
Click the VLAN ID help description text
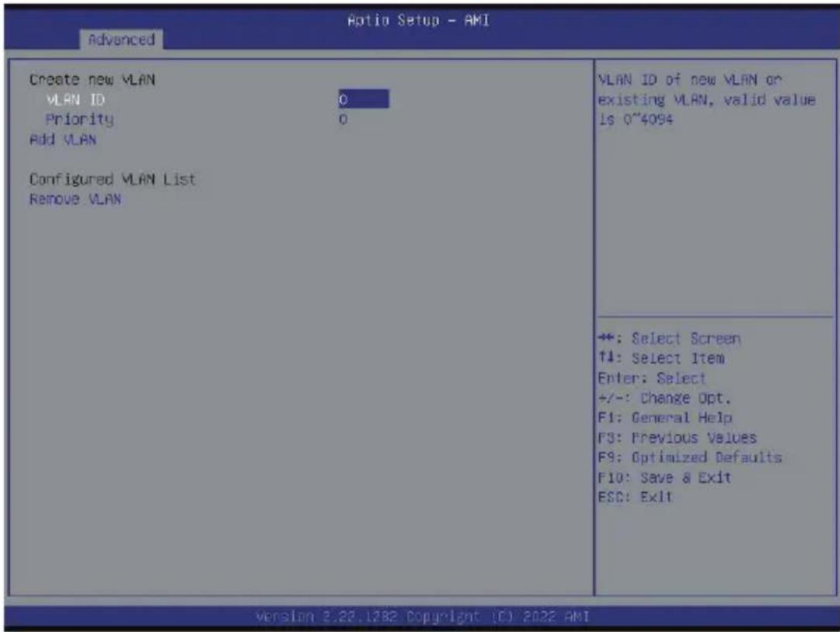(707, 100)
